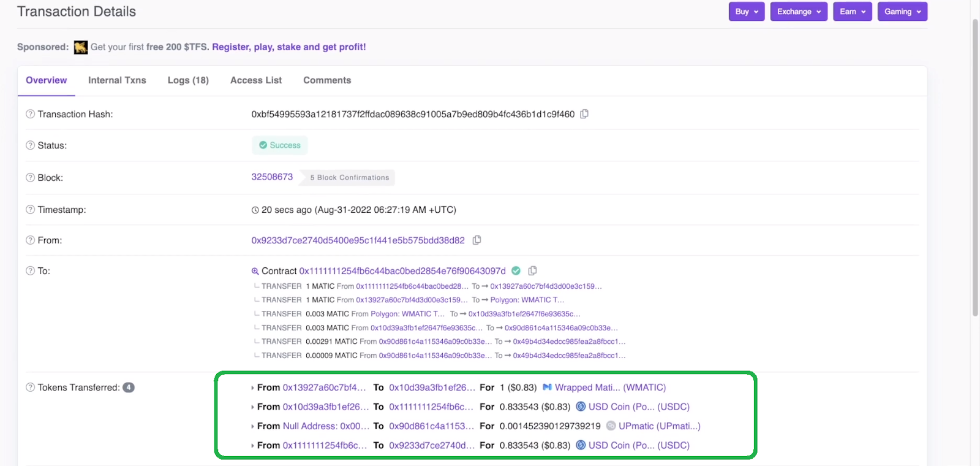Open USD Coin (USDC) link in second token row

point(639,407)
